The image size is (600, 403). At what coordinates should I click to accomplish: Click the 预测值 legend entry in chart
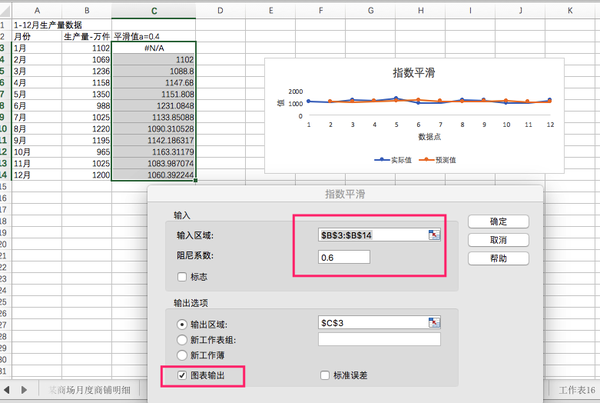click(437, 160)
